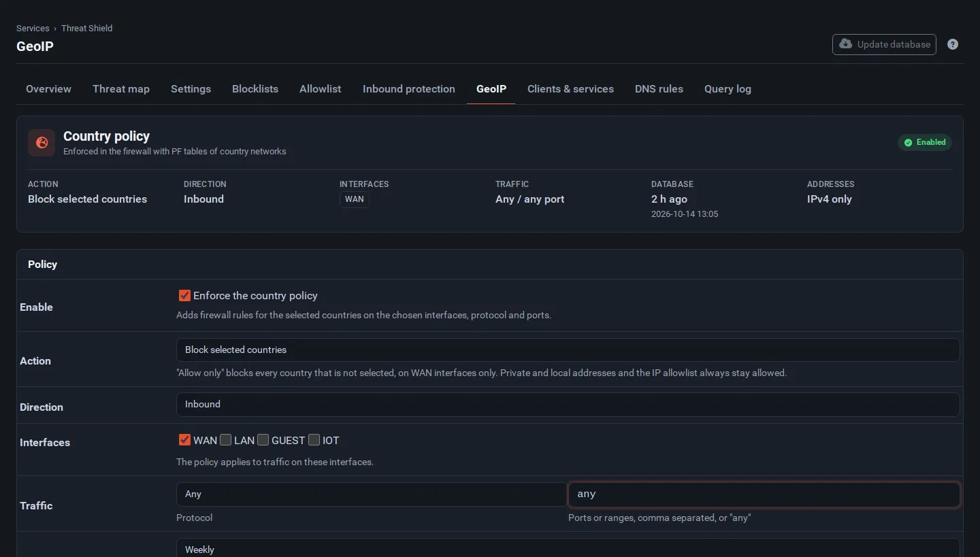Viewport: 980px width, 557px height.
Task: Click the Traffic row label
Action: coord(36,506)
